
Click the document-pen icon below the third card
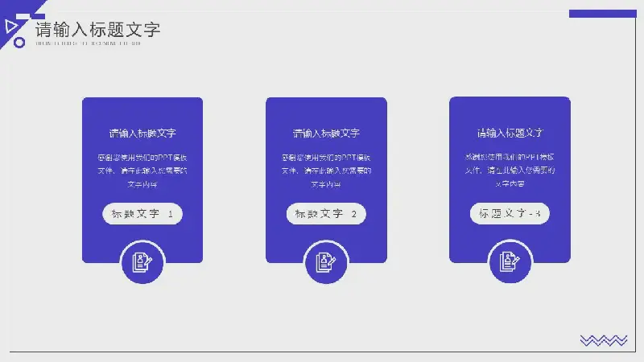[510, 261]
